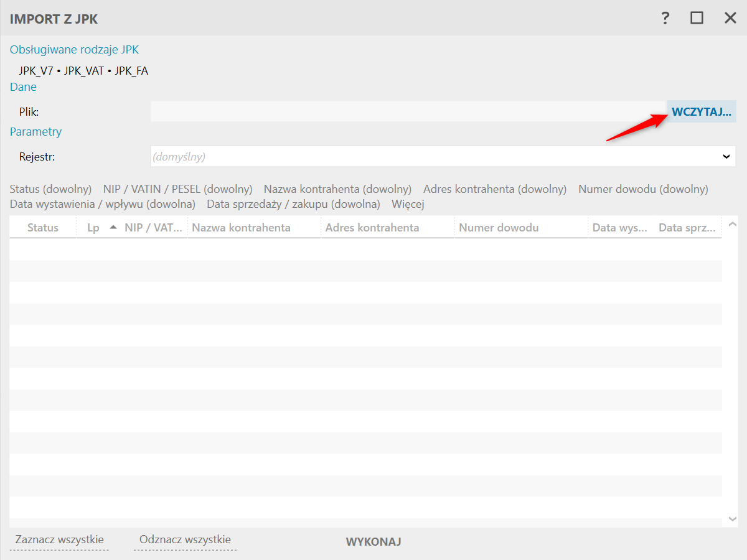Open Data sprzedaży / zakupu (dowolna) filter

pyautogui.click(x=293, y=203)
